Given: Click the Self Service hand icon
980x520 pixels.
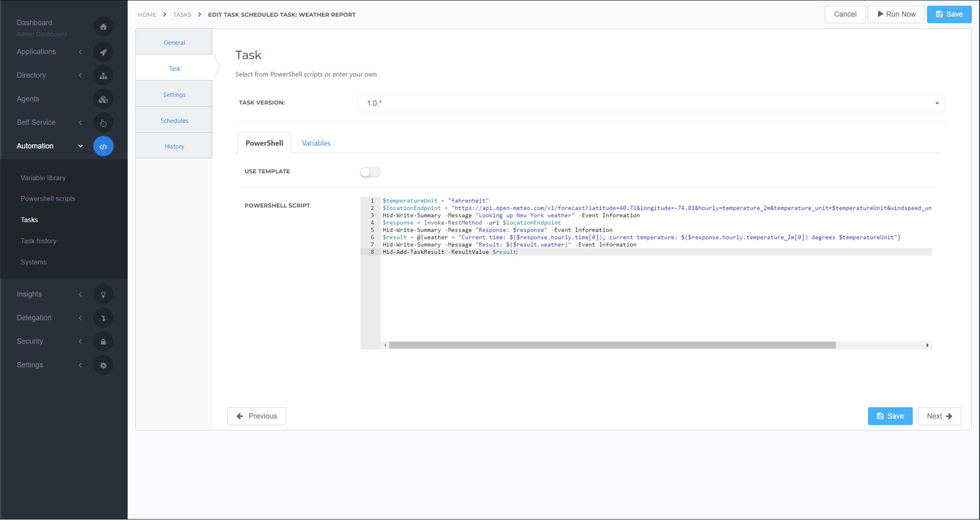Looking at the screenshot, I should (103, 122).
